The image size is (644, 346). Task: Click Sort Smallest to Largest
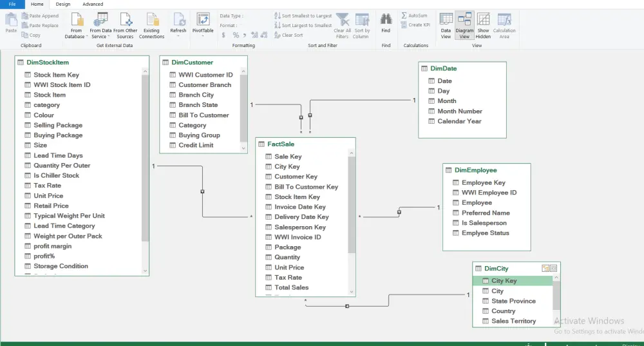tap(303, 15)
